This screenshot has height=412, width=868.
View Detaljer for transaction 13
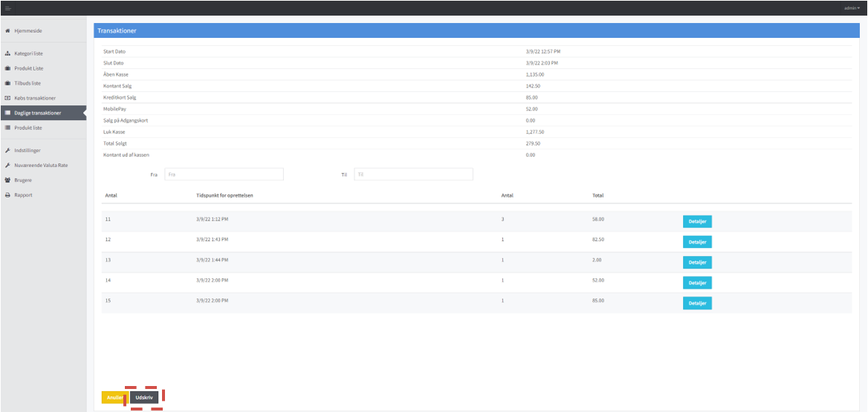coord(697,262)
